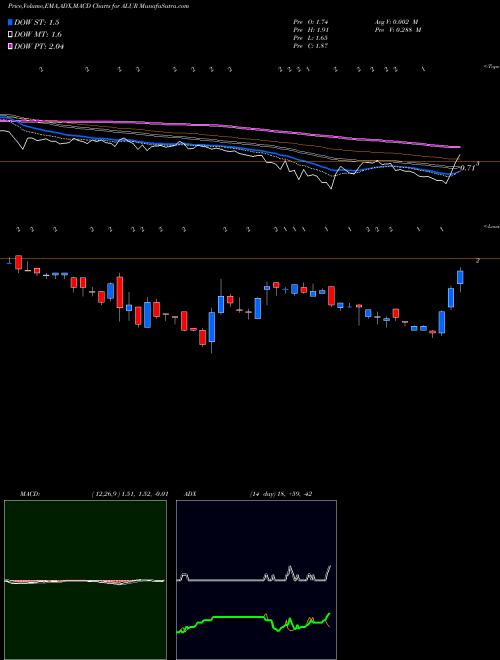The height and width of the screenshot is (660, 500).
Task: Click the magenta DOW PT legend swatch
Action: 11,46
